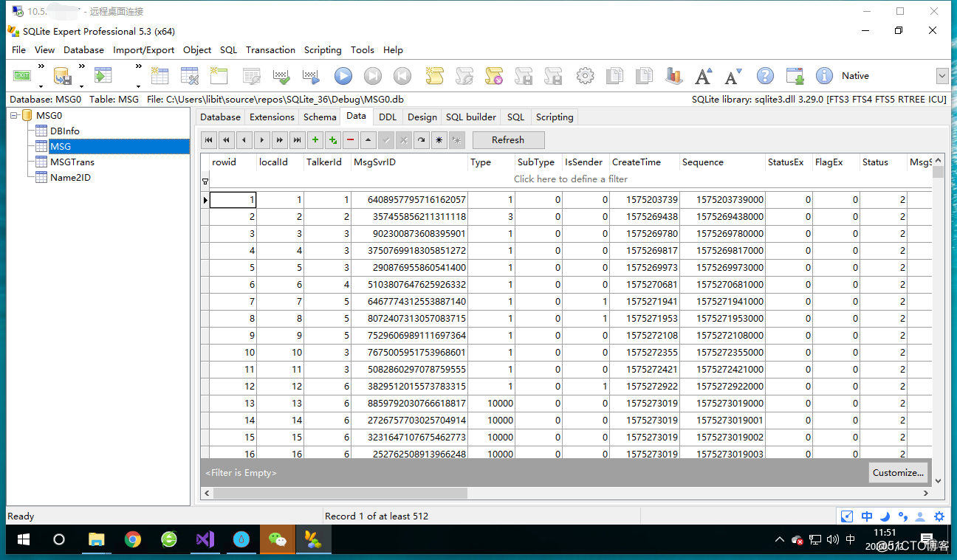Go to previous record in navigator
This screenshot has height=560, width=957.
244,139
